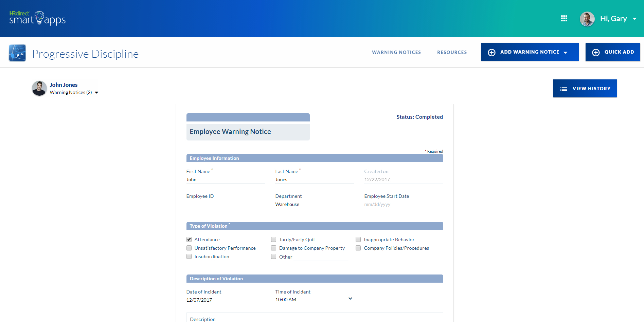This screenshot has height=322, width=644.
Task: Click the plus icon on Quick Add
Action: [x=596, y=52]
